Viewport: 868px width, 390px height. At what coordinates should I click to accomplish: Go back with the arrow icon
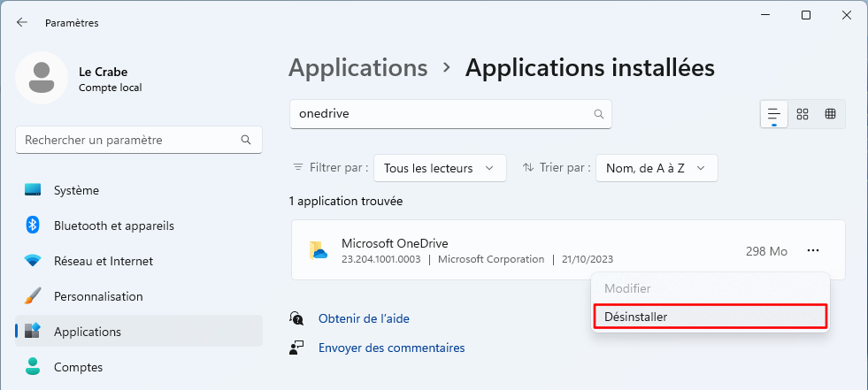tap(21, 23)
